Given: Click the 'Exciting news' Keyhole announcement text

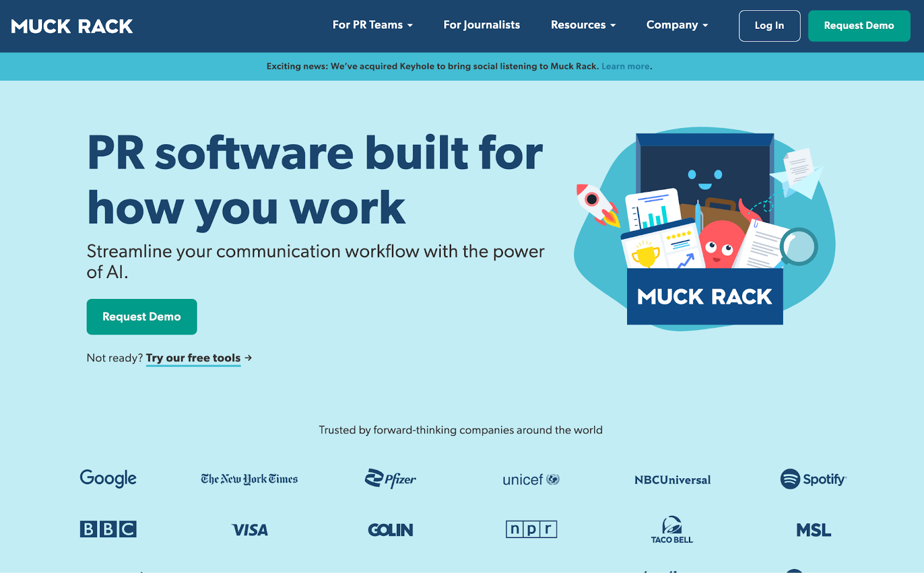Looking at the screenshot, I should (x=433, y=66).
